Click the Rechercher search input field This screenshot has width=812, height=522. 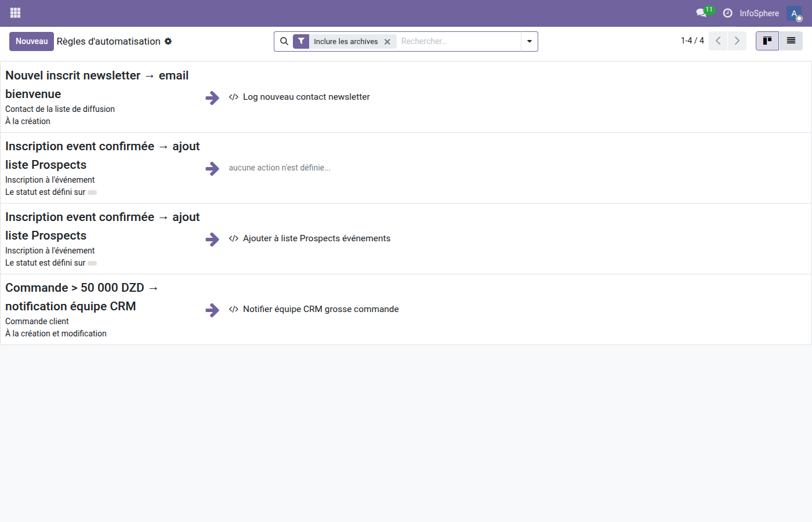(458, 41)
